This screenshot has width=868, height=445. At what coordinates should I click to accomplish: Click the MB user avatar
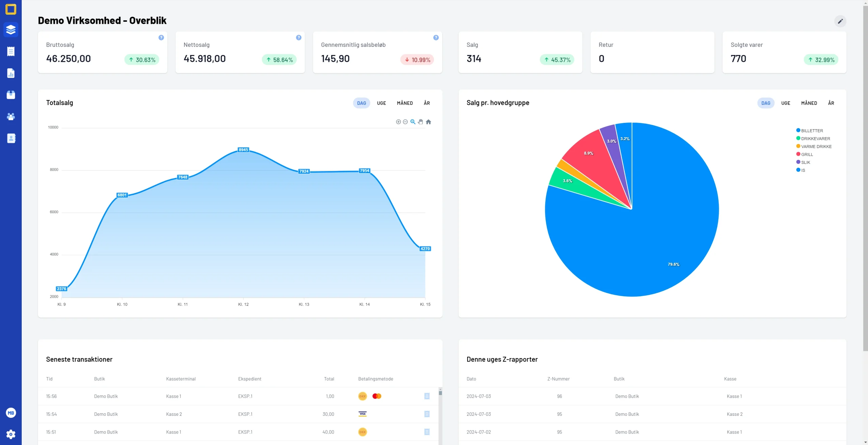point(11,413)
